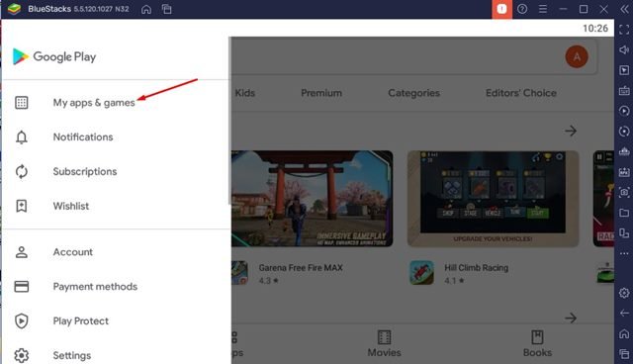
Task: Click the Android back arrow in the sidebar
Action: pos(624,314)
